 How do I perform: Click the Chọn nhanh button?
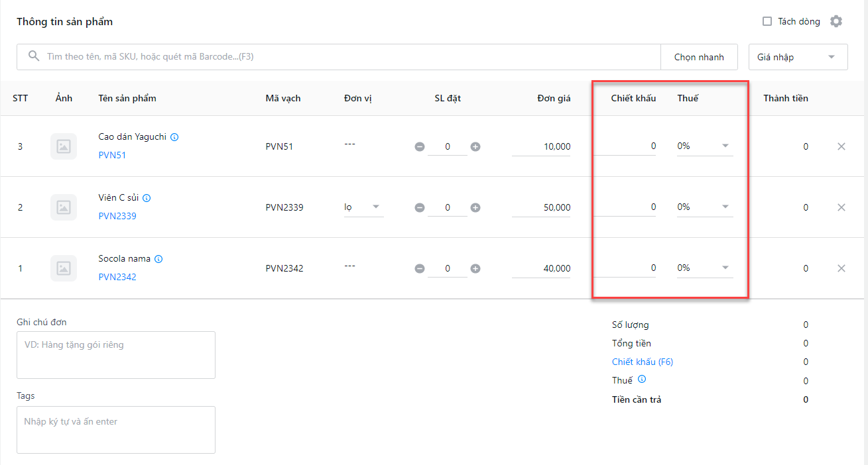point(699,57)
